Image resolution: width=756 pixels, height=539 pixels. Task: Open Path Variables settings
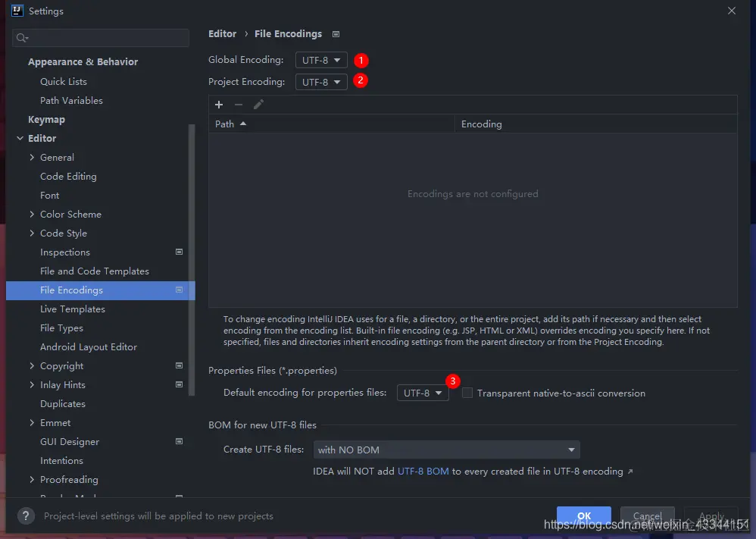click(x=71, y=100)
